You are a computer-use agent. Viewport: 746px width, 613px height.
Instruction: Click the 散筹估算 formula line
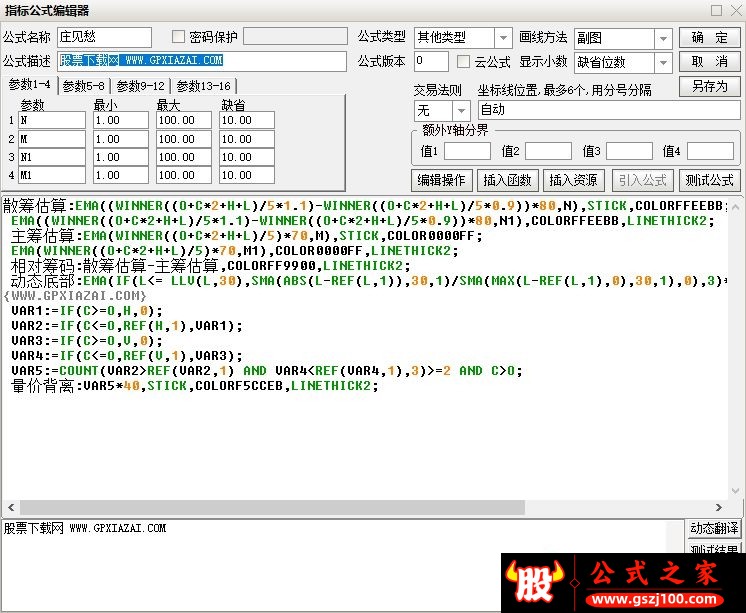(365, 206)
